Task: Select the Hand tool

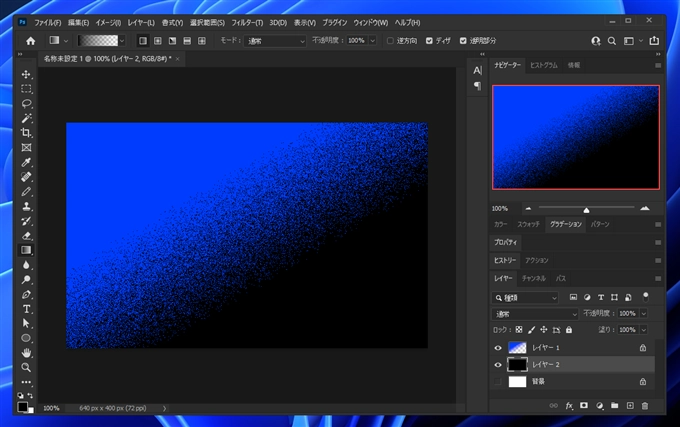Action: point(27,353)
